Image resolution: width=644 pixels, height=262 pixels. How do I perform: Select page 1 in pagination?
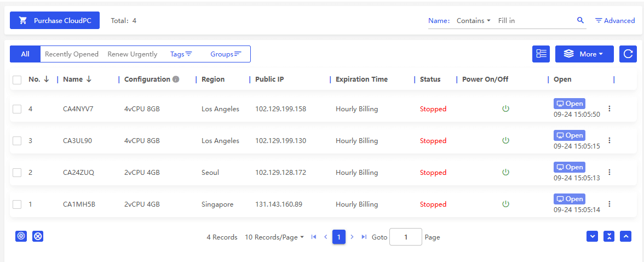(x=339, y=237)
